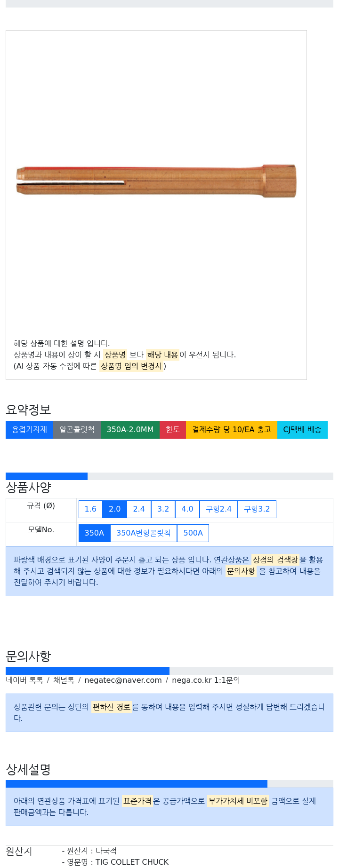Open the nega.co.kr 1:1문의 link
Image resolution: width=339 pixels, height=868 pixels.
pos(206,680)
